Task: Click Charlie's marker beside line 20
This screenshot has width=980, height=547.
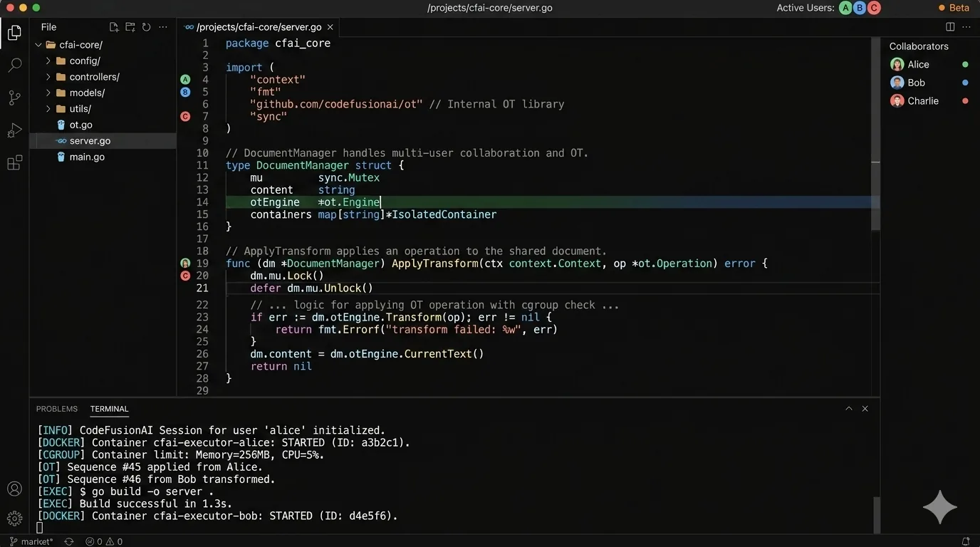Action: 185,276
